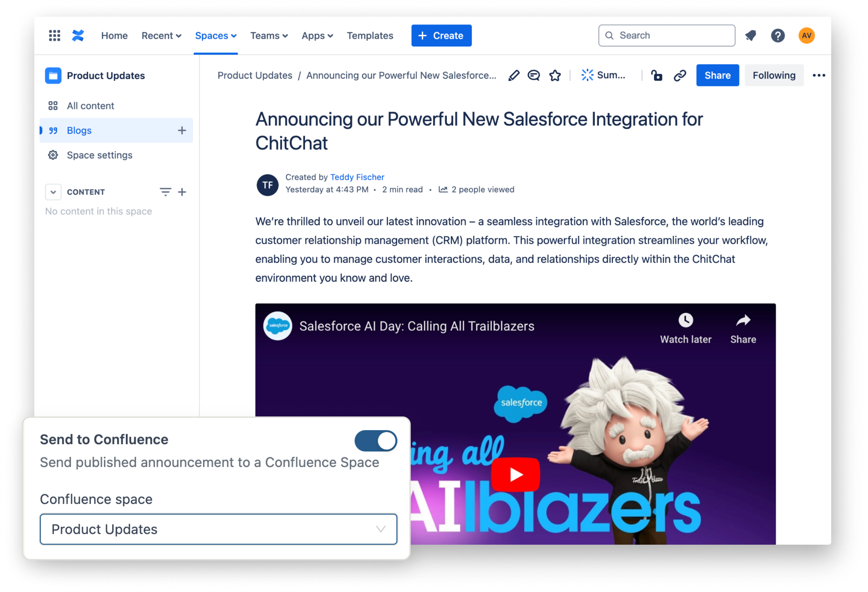Add content with the CONTENT plus icon
Screen dimensions: 868x592
[182, 192]
